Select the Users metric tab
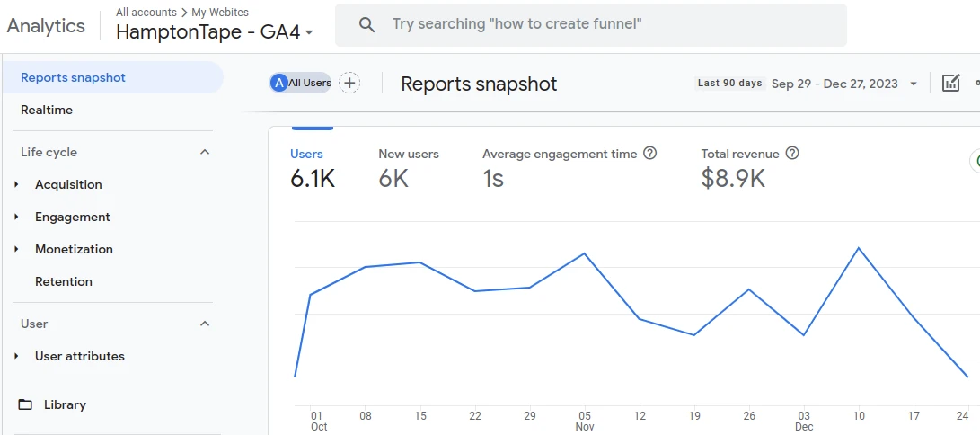The width and height of the screenshot is (980, 435). (313, 169)
